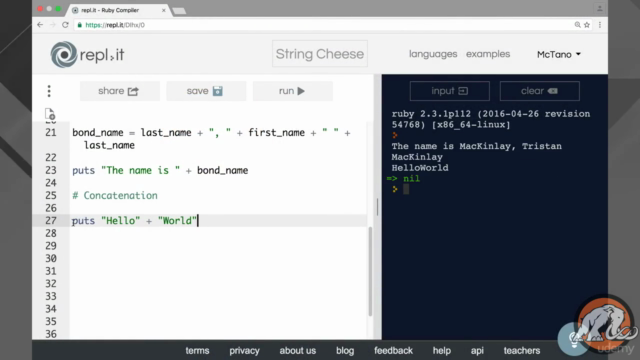640x360 pixels.
Task: Click first_name in line 21
Action: point(276,133)
